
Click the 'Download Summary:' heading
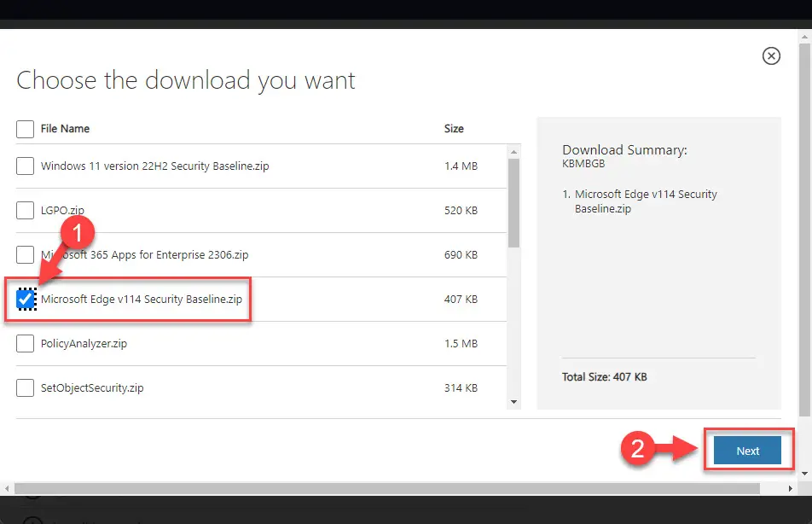tap(624, 150)
